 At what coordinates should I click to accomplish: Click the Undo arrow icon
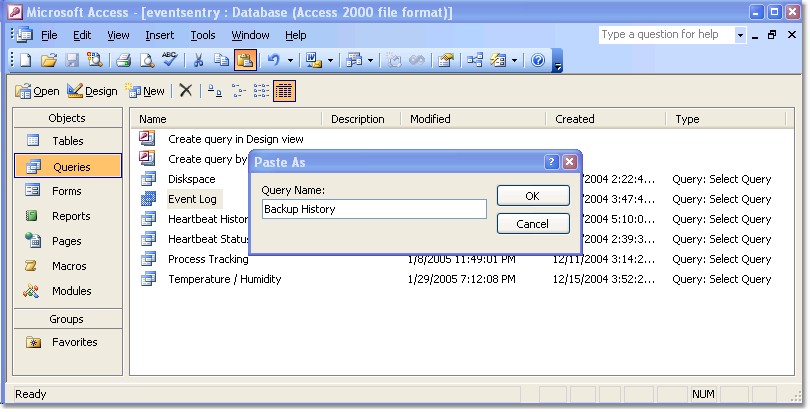click(x=274, y=60)
